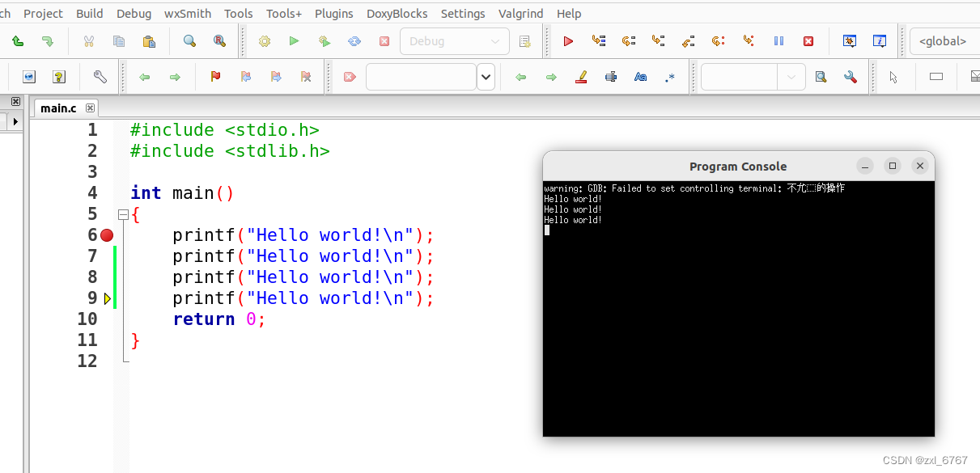Start debugging with the red Continue arrow
The width and height of the screenshot is (980, 473).
click(568, 40)
